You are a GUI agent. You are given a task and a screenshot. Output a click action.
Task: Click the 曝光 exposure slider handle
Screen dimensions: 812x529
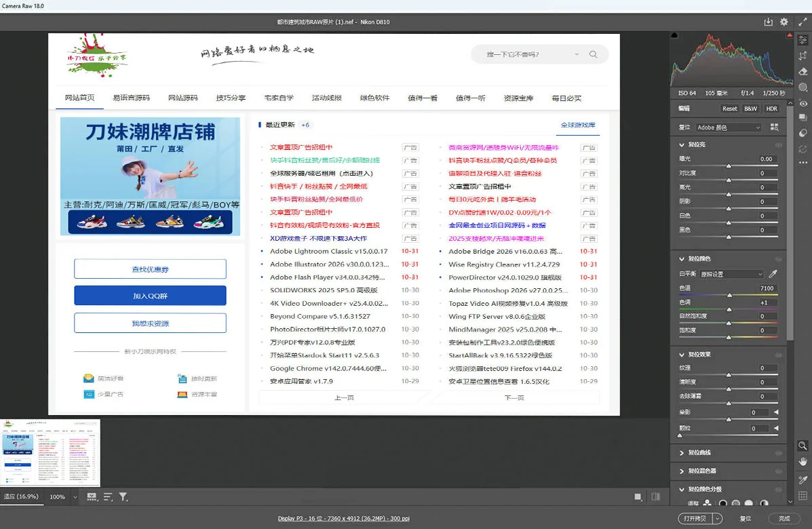tap(729, 165)
